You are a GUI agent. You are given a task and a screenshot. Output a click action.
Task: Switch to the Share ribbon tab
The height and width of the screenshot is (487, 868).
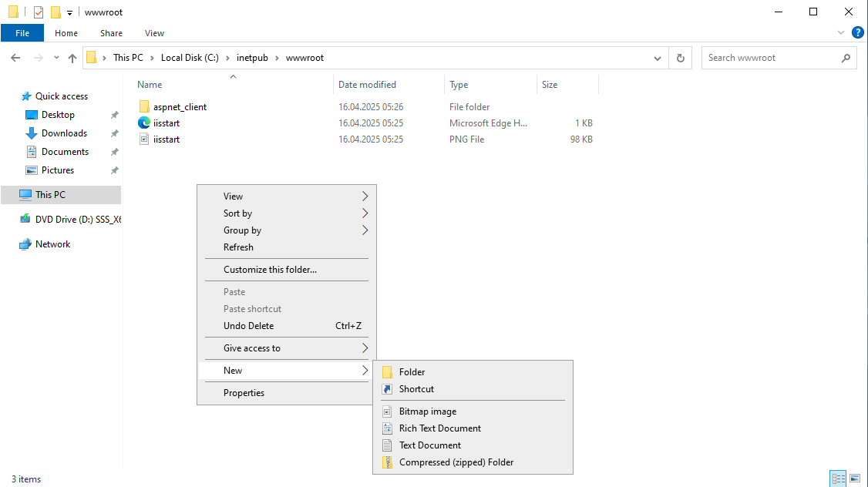point(111,33)
